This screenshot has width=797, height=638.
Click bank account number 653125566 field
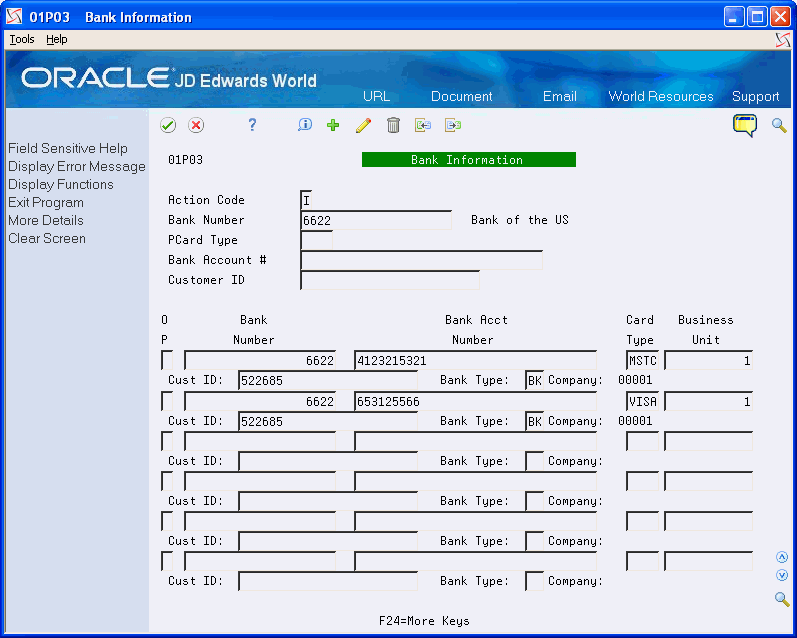[475, 402]
